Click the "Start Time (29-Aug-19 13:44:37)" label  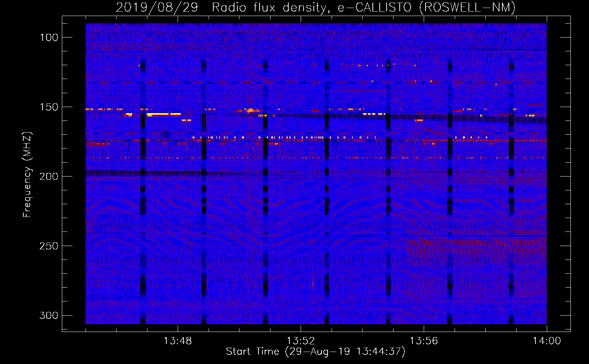pos(316,352)
